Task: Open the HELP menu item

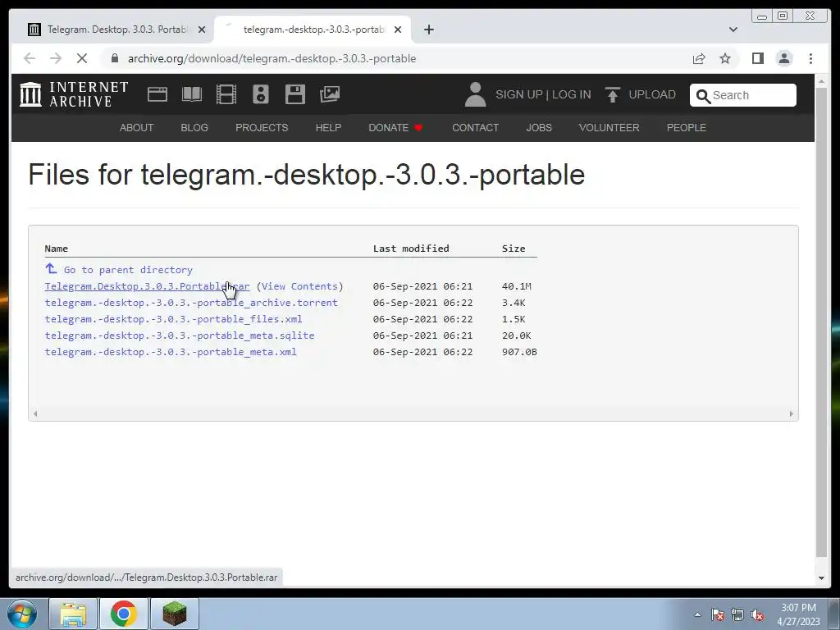Action: (328, 127)
